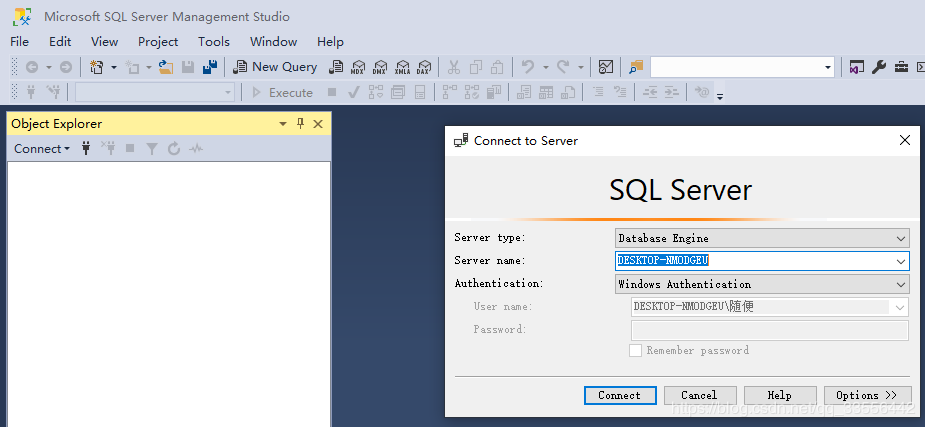The width and height of the screenshot is (925, 427).
Task: Click the Database Engine Query icon
Action: tap(336, 67)
